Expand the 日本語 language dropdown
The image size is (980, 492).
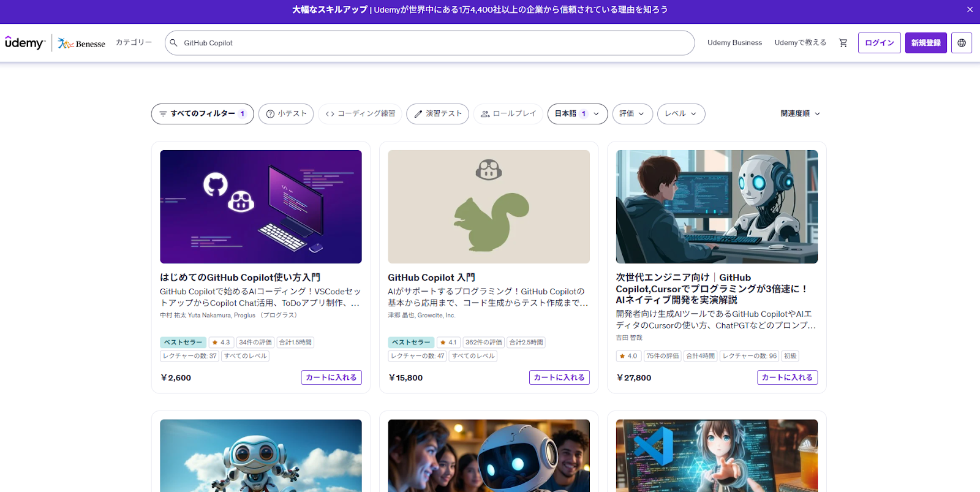pos(578,114)
